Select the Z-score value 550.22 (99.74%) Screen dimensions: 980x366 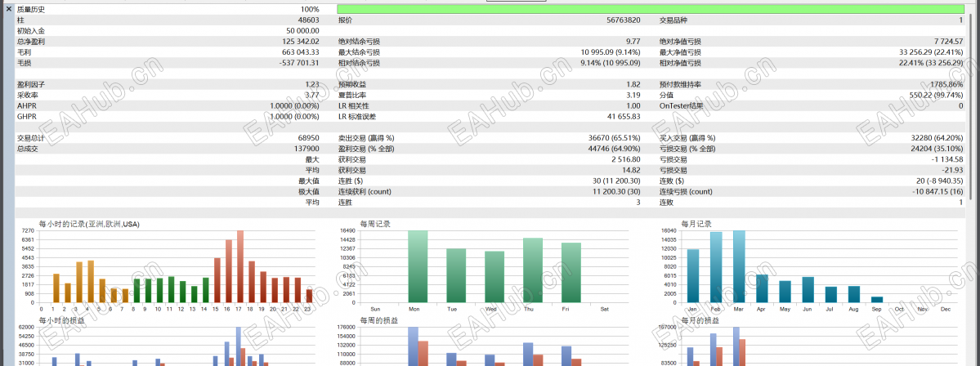[x=936, y=95]
